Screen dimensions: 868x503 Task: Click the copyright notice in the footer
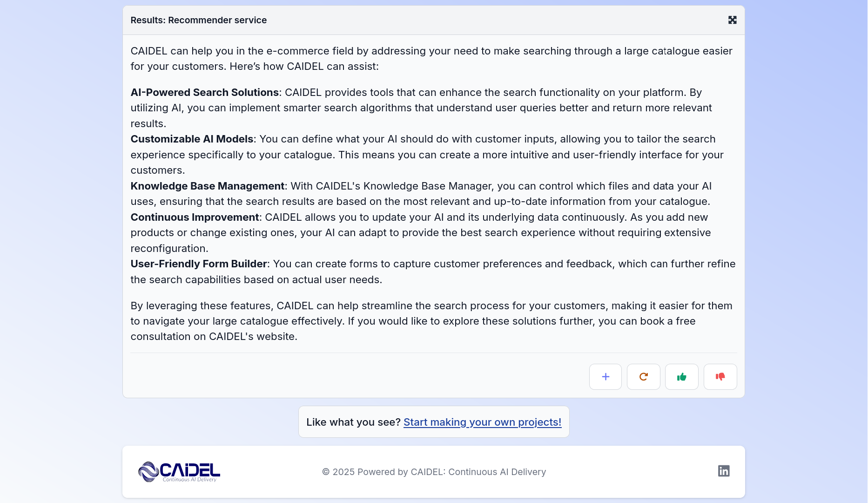click(x=434, y=472)
